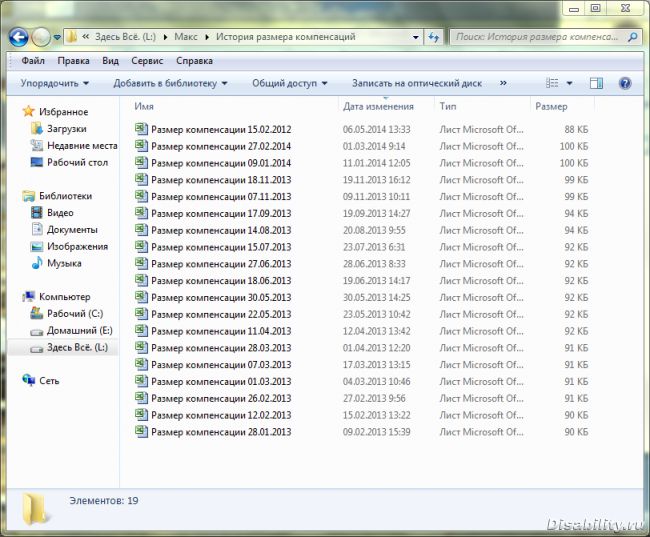Image resolution: width=650 pixels, height=537 pixels.
Task: Select file name Размер компенсации 30.05.2013
Action: 221,298
